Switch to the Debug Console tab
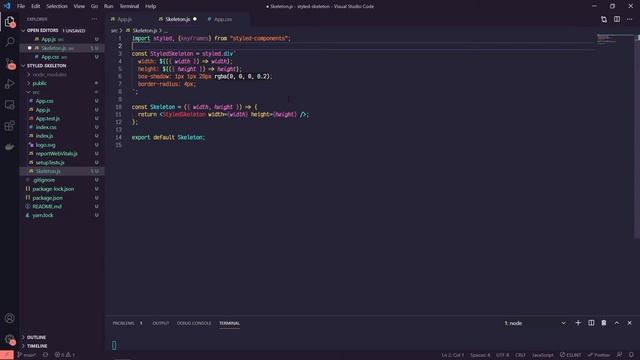Screen dimensions: 640x360 tap(194, 323)
